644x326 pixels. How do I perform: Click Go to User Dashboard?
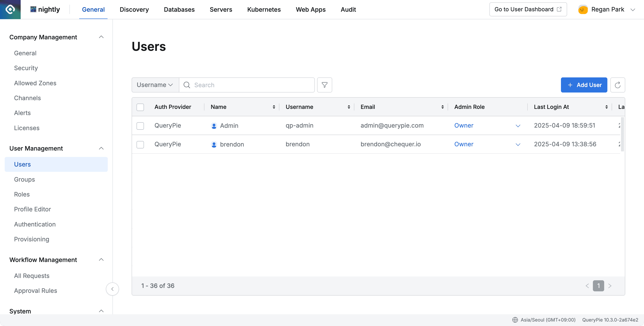[528, 10]
